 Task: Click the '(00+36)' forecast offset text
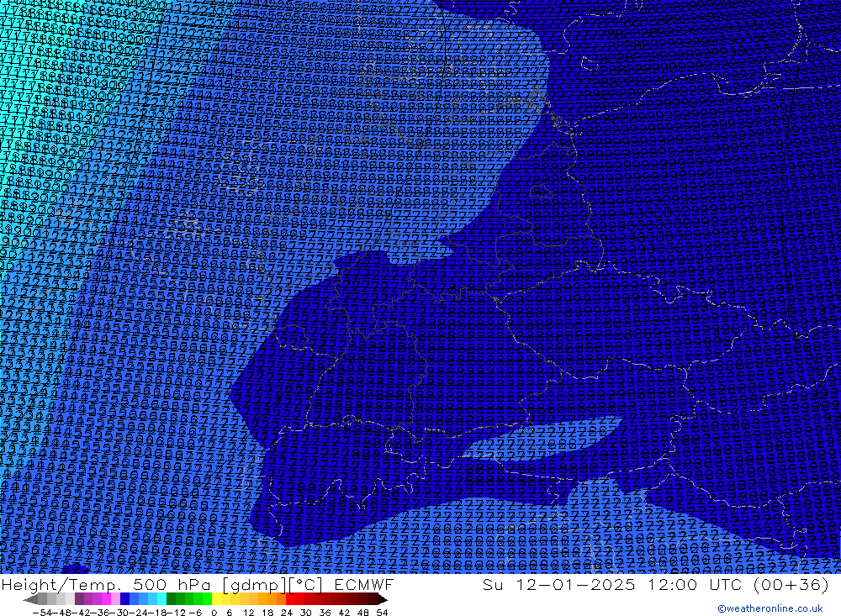(791, 584)
